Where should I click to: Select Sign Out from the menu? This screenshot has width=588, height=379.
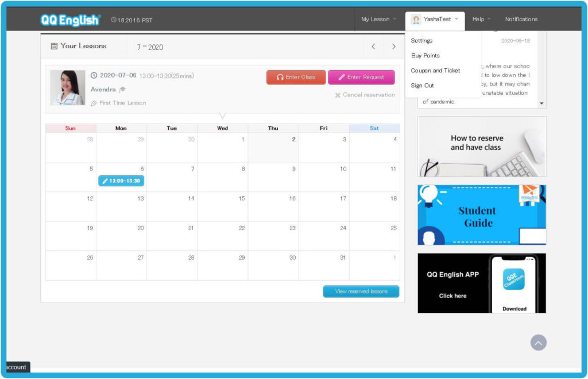click(422, 86)
